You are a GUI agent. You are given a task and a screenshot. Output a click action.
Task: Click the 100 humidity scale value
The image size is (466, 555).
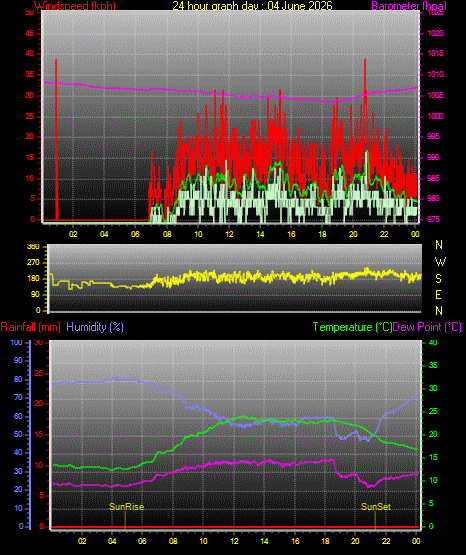pos(17,343)
